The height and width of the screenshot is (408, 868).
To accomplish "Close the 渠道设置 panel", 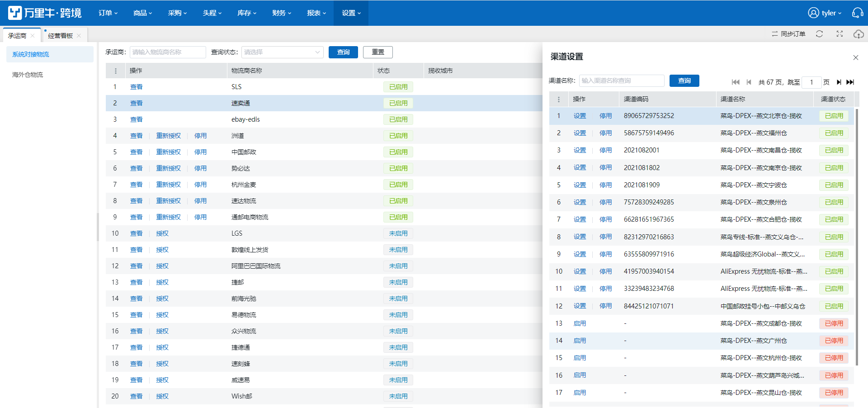I will tap(855, 57).
